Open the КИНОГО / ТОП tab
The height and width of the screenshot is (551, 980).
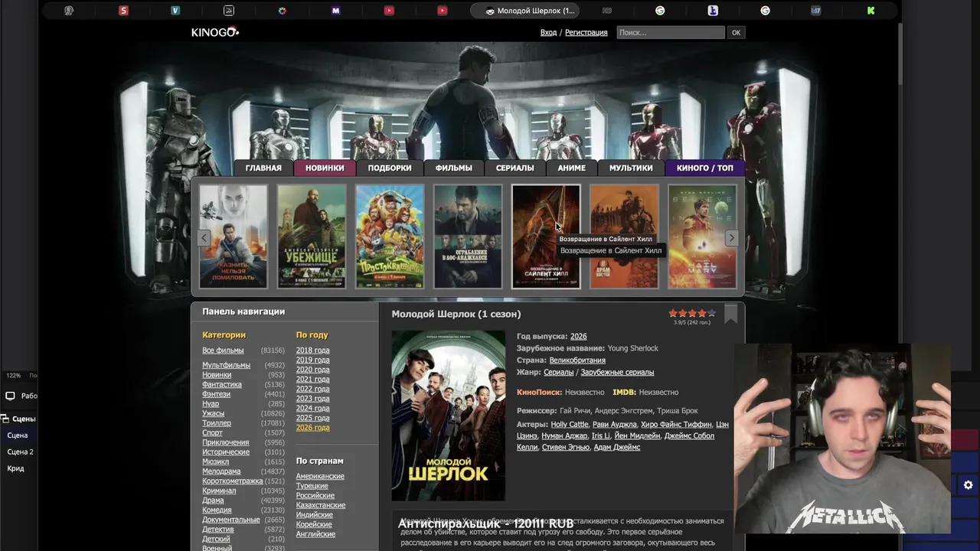pyautogui.click(x=705, y=168)
